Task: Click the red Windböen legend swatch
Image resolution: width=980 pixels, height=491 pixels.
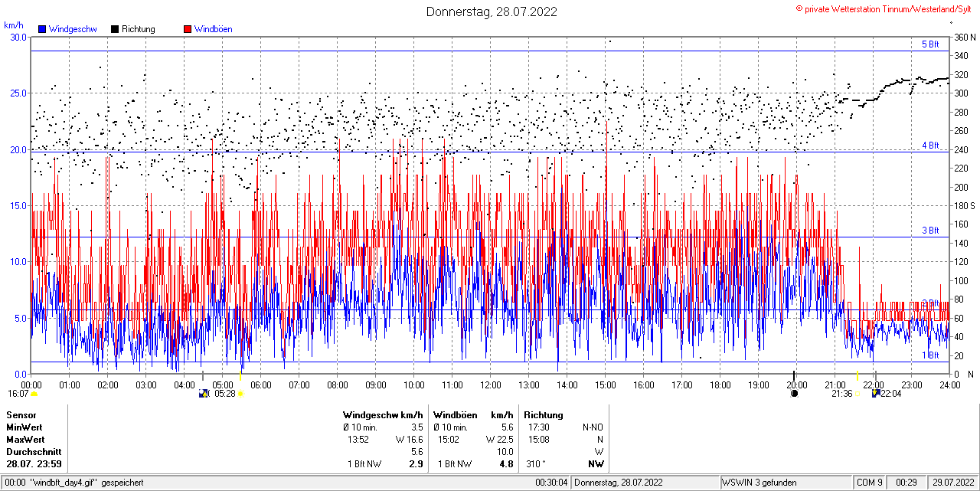Action: coord(188,29)
